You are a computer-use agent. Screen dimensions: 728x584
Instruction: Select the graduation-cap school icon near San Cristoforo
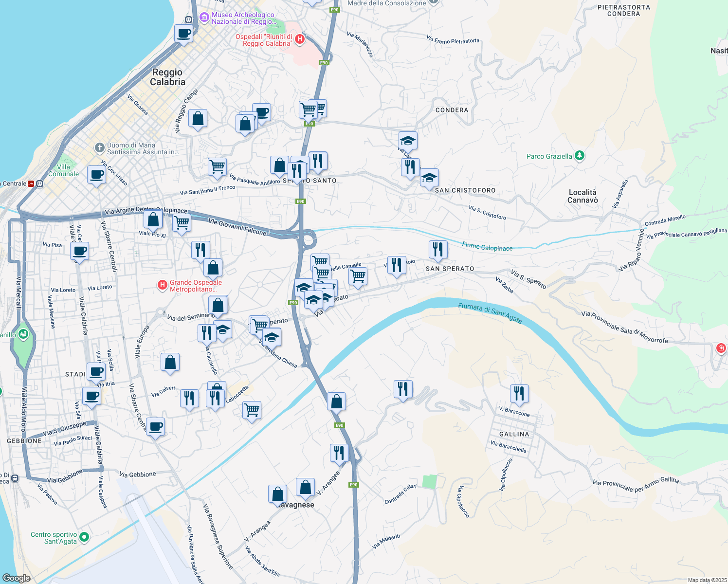[430, 177]
